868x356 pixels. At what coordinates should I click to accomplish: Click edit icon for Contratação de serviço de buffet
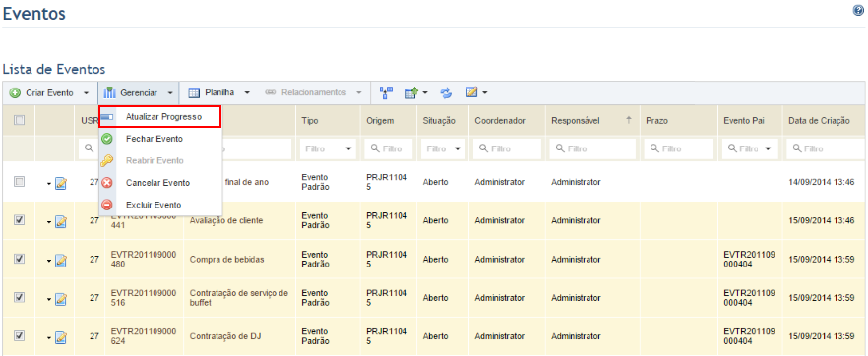tap(61, 299)
